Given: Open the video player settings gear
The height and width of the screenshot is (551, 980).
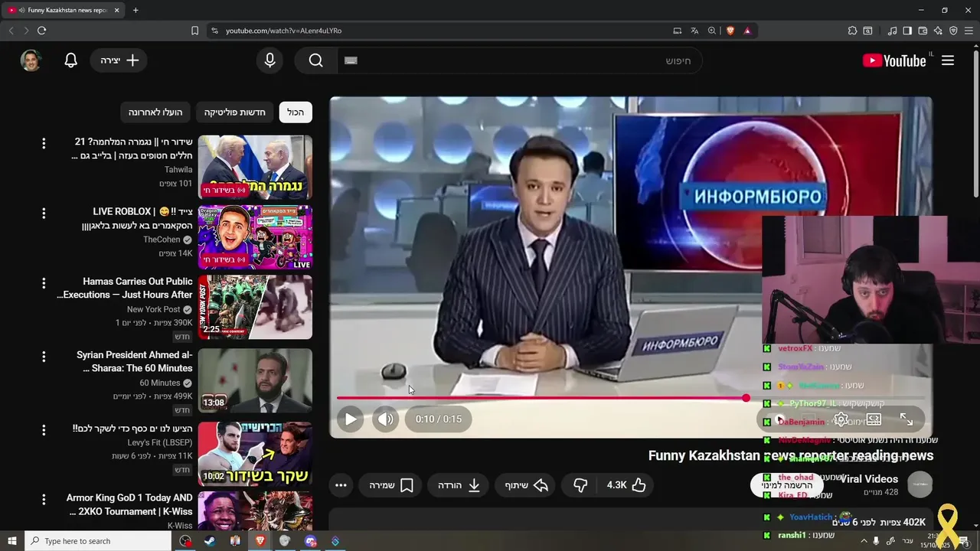Looking at the screenshot, I should [841, 419].
